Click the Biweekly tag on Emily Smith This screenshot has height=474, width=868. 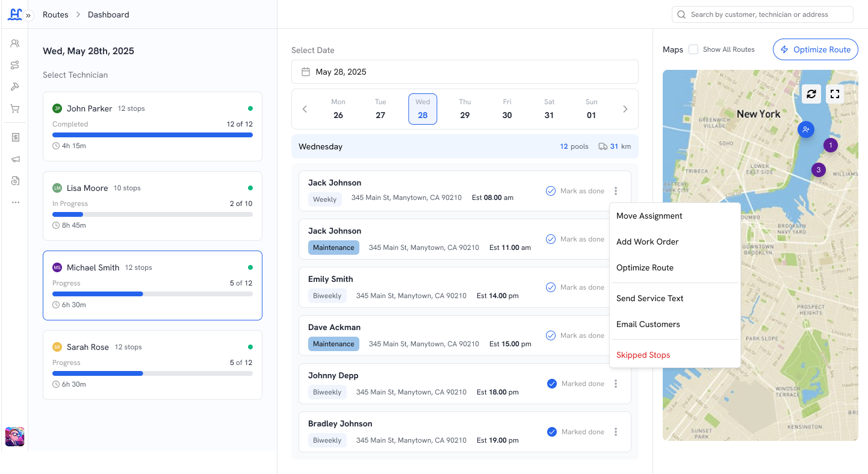[x=327, y=296]
